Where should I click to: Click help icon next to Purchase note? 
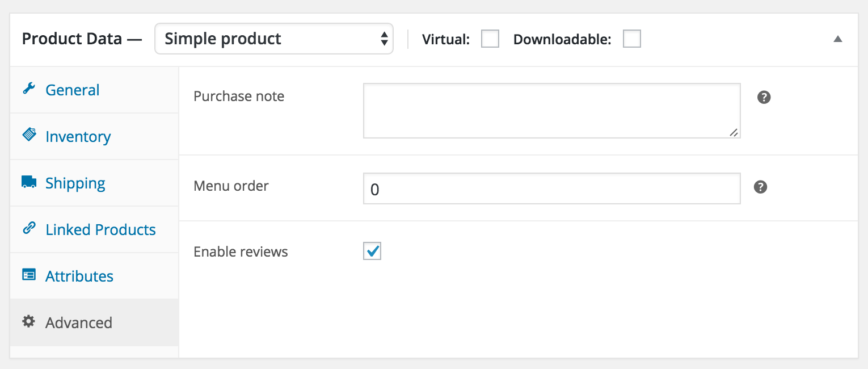click(x=764, y=98)
